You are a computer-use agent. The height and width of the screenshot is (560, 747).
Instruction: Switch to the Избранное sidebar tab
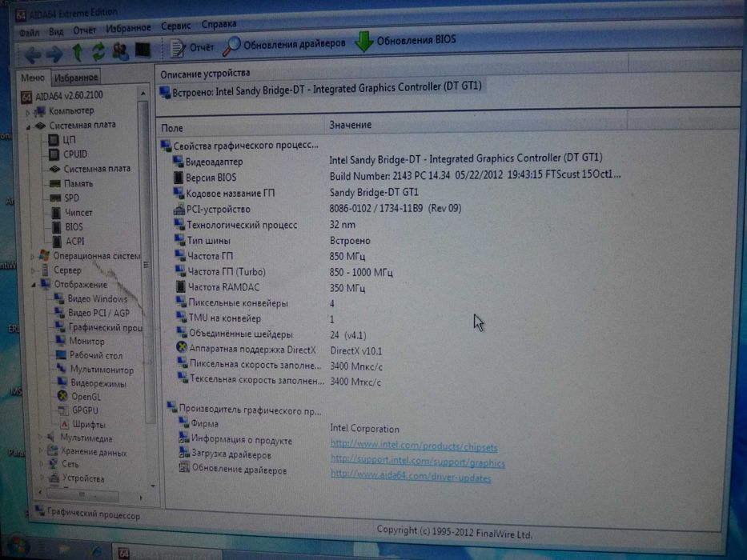tap(76, 77)
